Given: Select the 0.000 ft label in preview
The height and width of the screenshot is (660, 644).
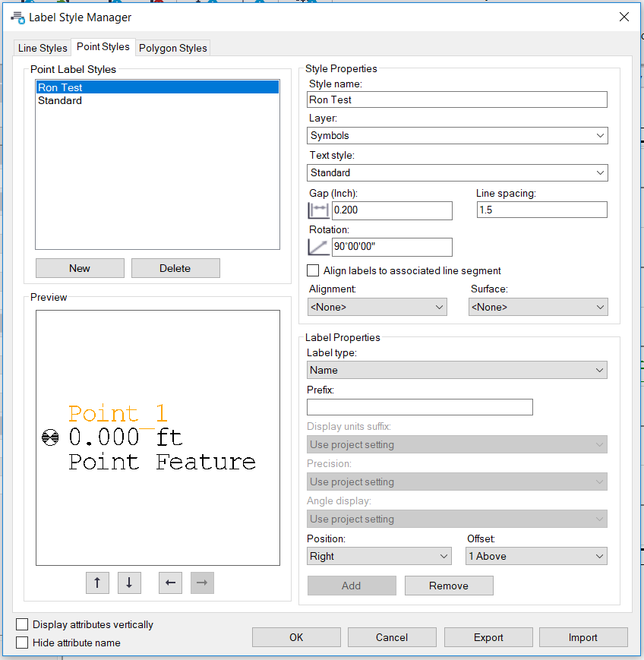Looking at the screenshot, I should tap(125, 437).
